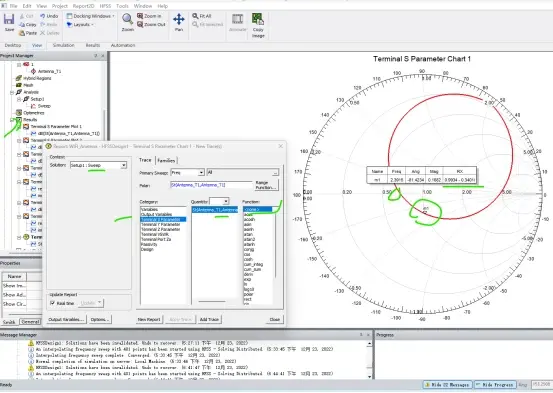
Task: Click the Fit All magnifier icon
Action: click(195, 16)
